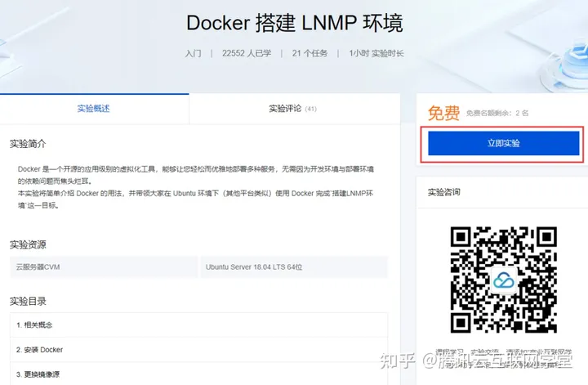Click the 22552 人已学 learner count
Screen dimensions: 588x385
click(247, 53)
